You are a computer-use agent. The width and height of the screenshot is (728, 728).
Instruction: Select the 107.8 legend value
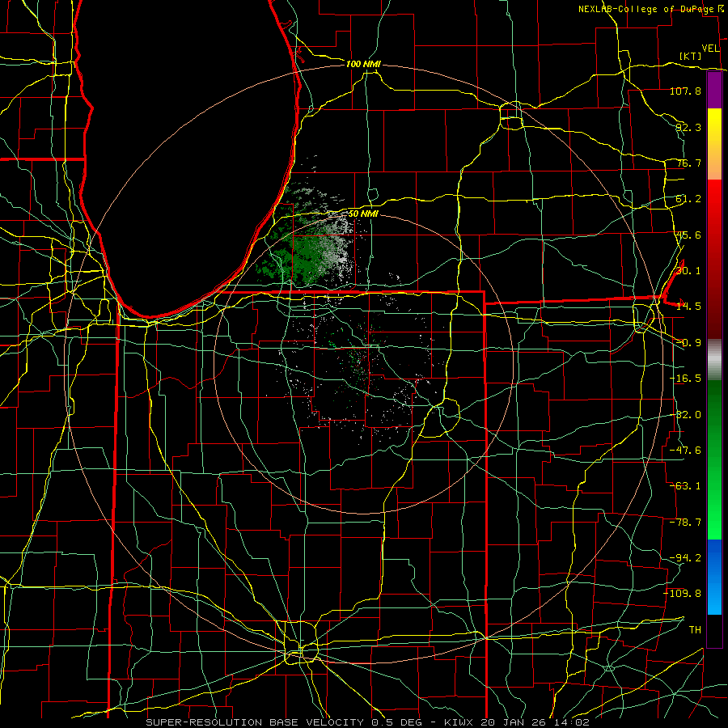[685, 91]
